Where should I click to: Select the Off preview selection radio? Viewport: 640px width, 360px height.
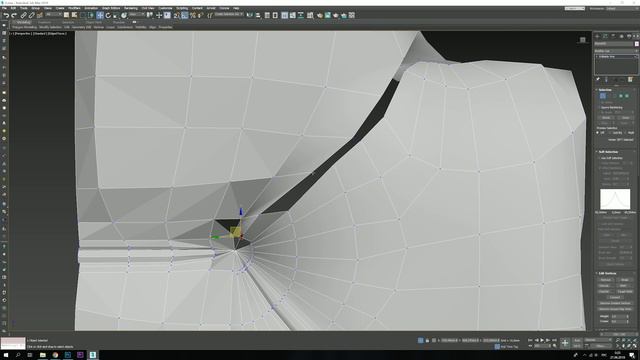click(x=598, y=133)
